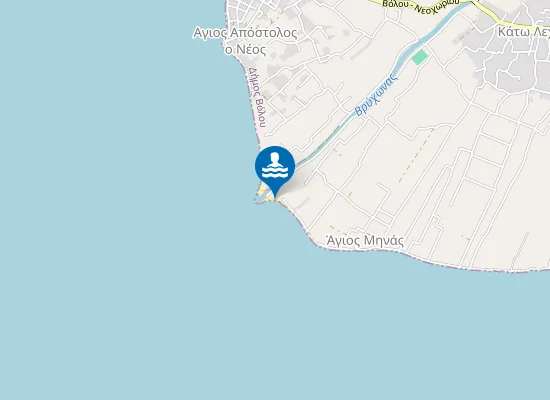Viewport: 550px width, 400px height.
Task: Click the Βόλου - Νεοχωρίου road label
Action: coord(421,5)
